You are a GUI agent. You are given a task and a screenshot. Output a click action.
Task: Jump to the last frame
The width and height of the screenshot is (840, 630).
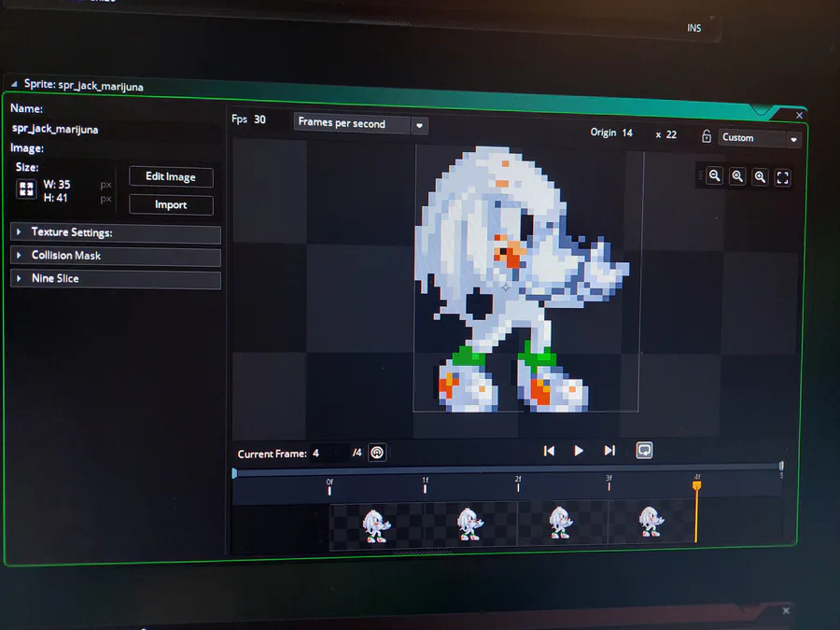pyautogui.click(x=609, y=451)
